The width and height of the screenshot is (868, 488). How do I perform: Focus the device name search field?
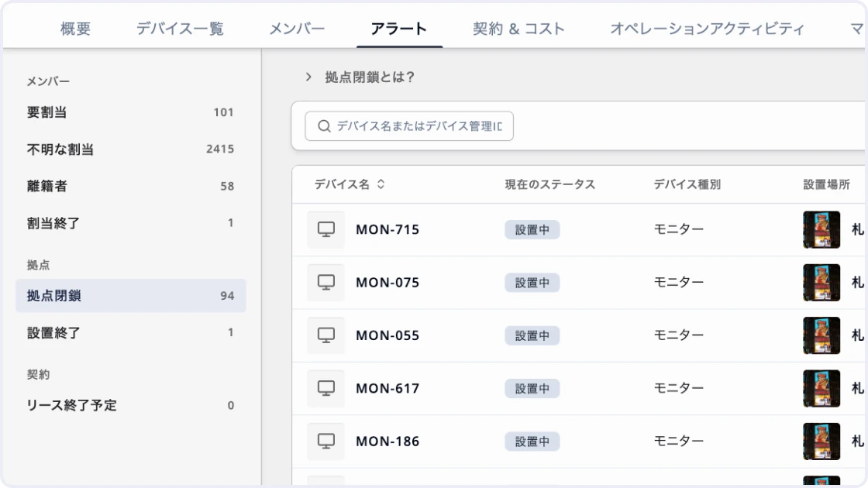click(x=409, y=126)
